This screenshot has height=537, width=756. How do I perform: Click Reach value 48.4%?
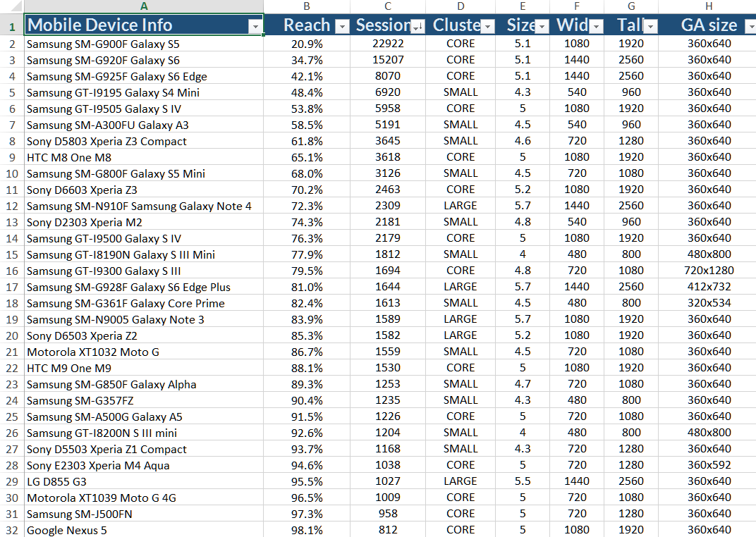coord(307,92)
